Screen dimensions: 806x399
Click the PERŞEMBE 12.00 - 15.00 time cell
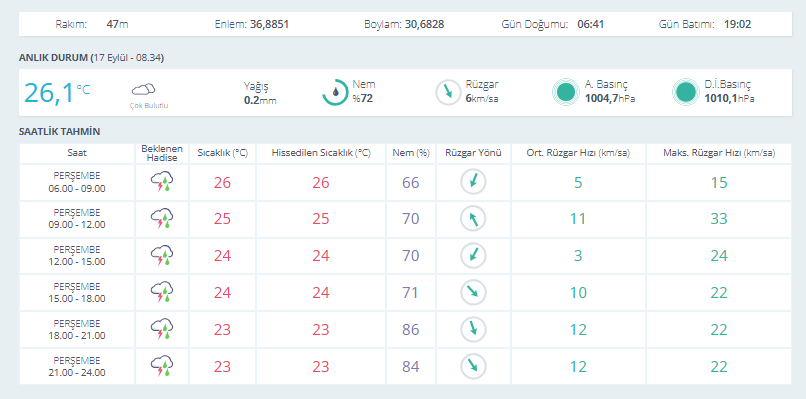pos(77,256)
